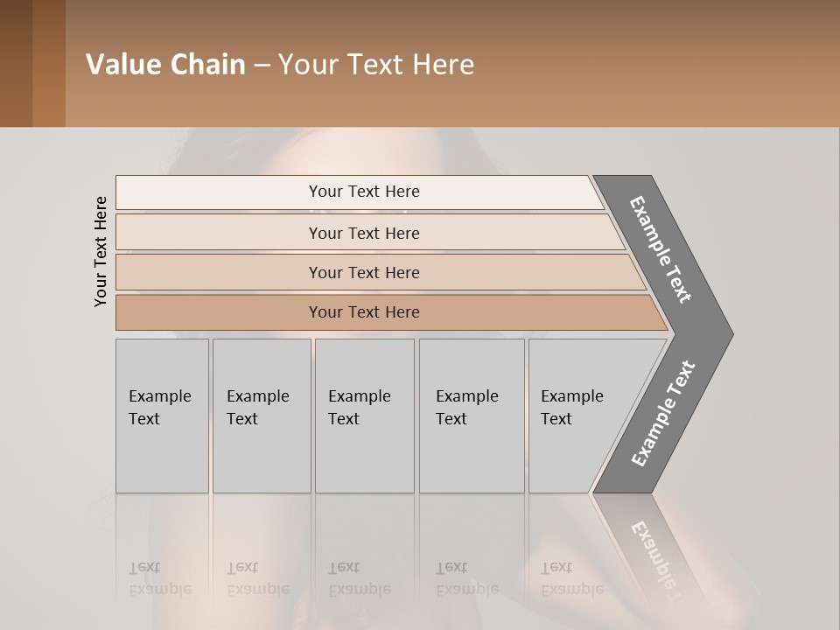Select the darkest bottom "Your Text Here" bar
The width and height of the screenshot is (840, 630).
click(364, 312)
